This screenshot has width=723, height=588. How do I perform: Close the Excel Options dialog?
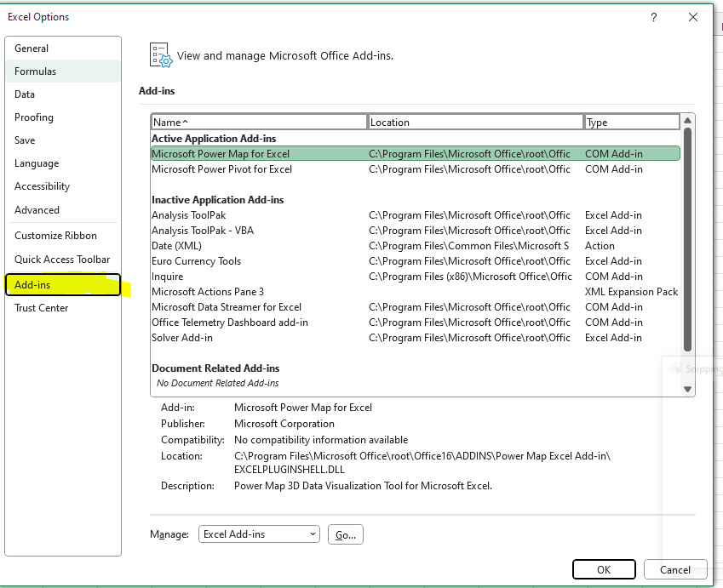692,18
